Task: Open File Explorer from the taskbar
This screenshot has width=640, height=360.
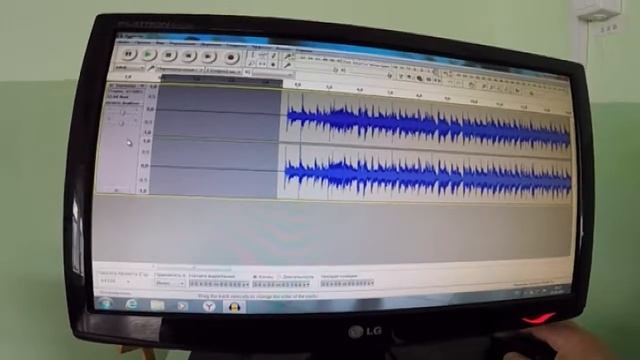Action: [x=157, y=304]
